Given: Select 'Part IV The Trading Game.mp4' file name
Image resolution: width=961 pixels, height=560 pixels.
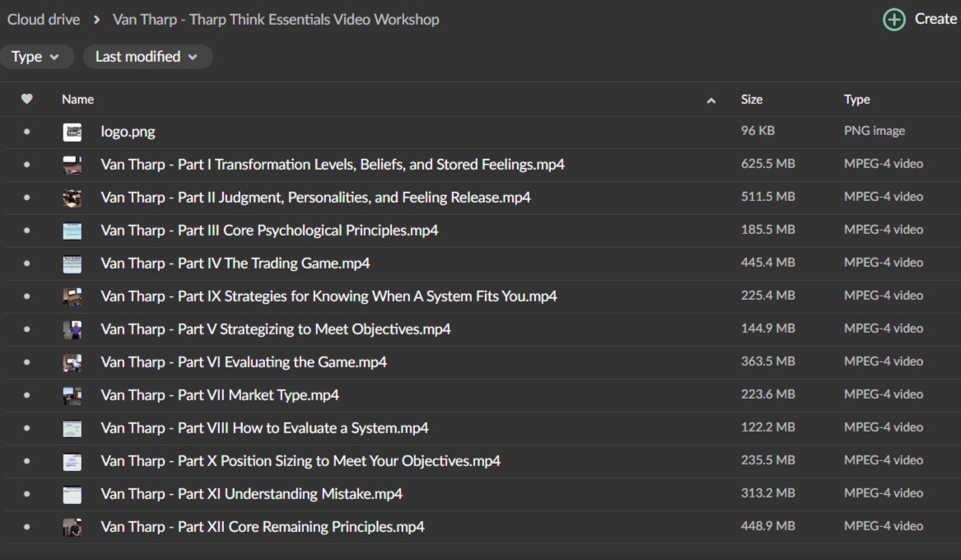Looking at the screenshot, I should point(236,264).
